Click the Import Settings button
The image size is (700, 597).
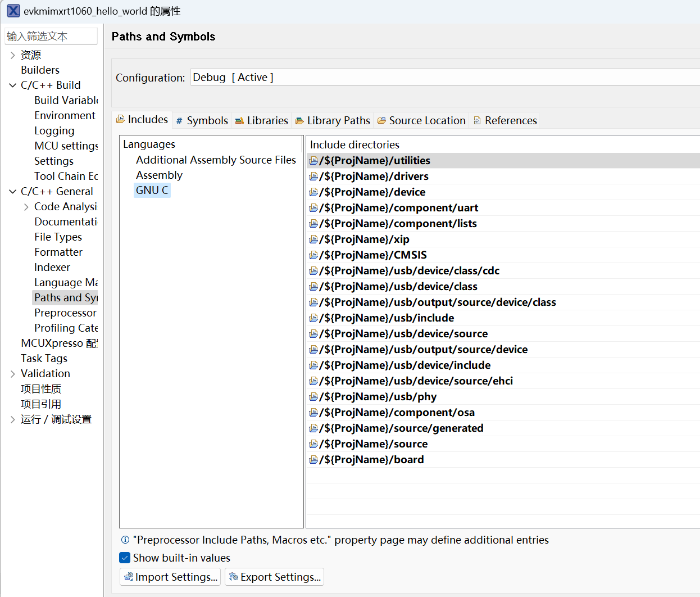pos(170,577)
